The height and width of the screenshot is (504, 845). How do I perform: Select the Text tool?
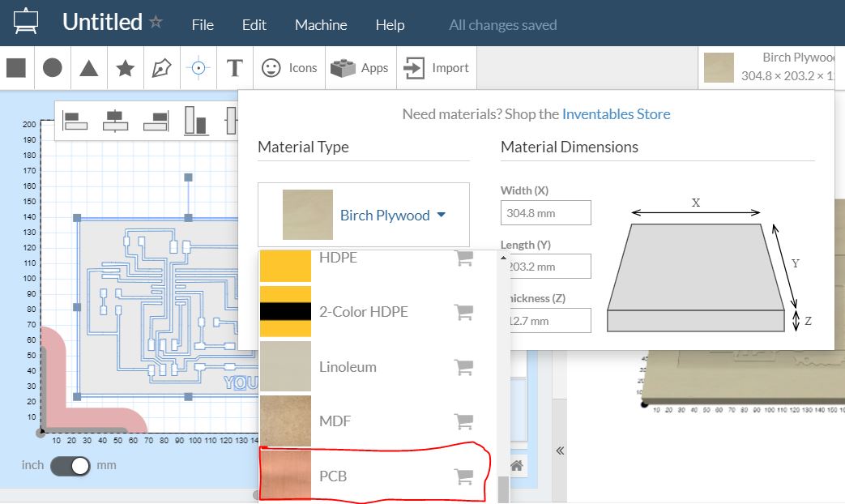point(234,68)
